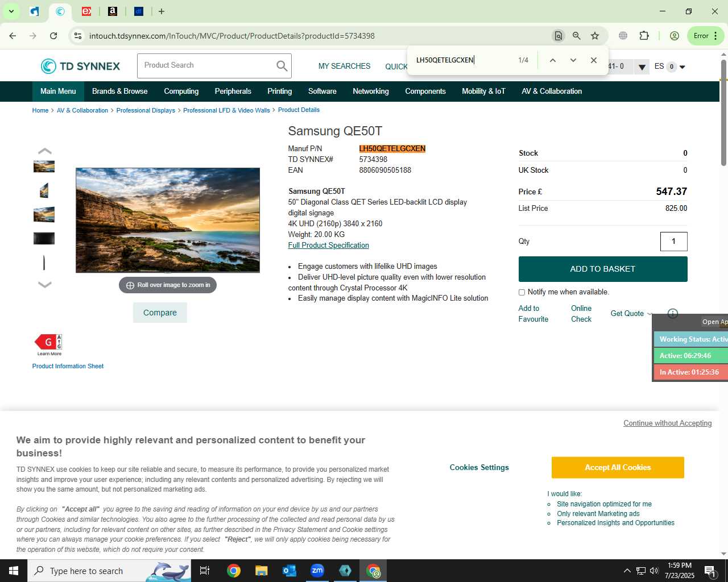The image size is (728, 582).
Task: Select the first product thumbnail
Action: (44, 167)
